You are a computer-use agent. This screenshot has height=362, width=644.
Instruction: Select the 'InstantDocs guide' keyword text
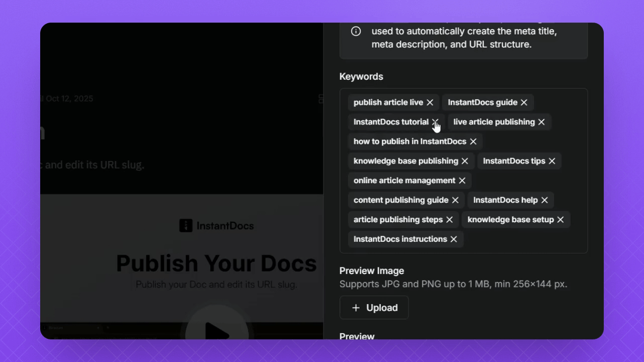tap(483, 103)
